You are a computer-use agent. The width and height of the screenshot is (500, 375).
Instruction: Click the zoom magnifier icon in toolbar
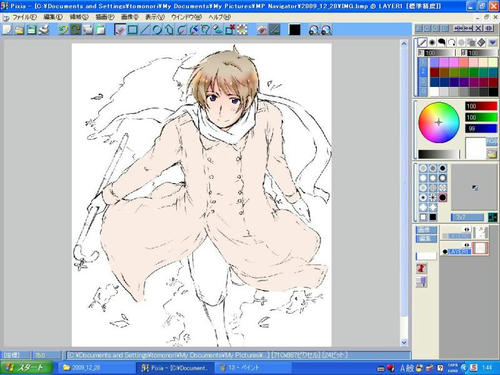(314, 30)
